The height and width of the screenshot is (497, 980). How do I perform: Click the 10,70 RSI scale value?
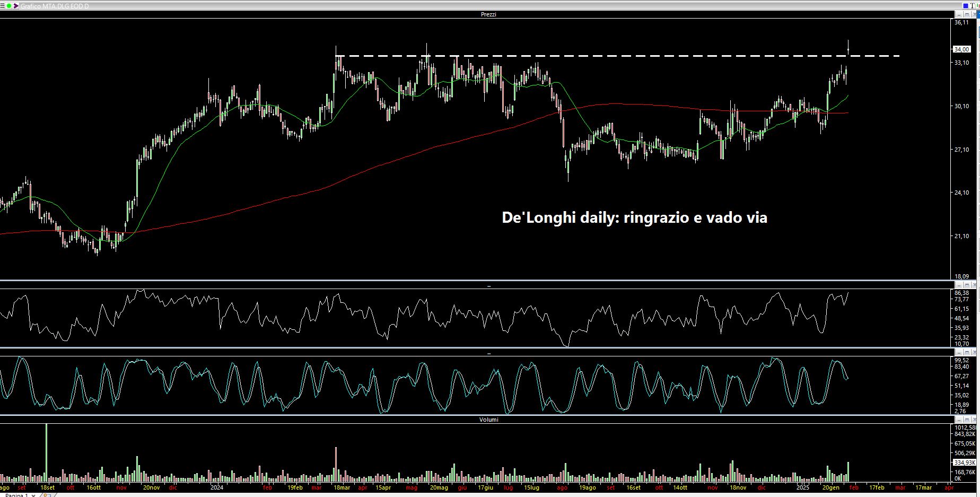[961, 344]
